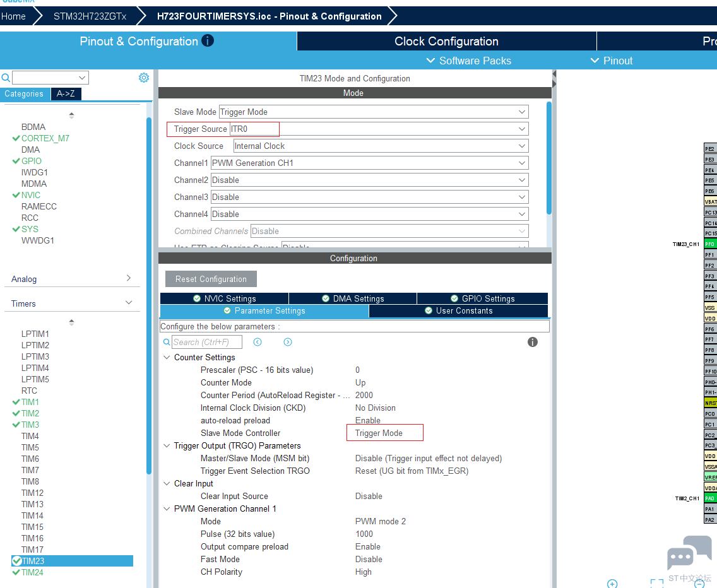Click the Counter Period value 2000
717x588 pixels.
pyautogui.click(x=364, y=395)
